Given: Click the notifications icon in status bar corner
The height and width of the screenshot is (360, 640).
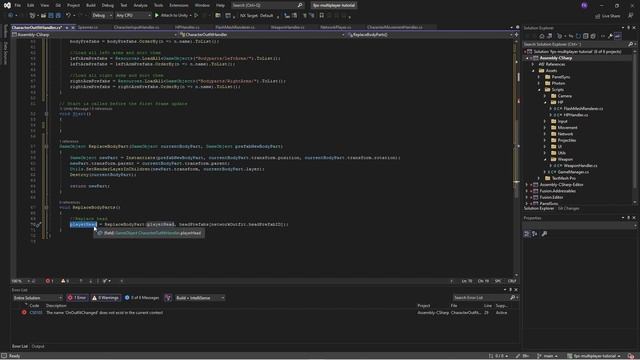Looking at the screenshot, I should click(631, 356).
